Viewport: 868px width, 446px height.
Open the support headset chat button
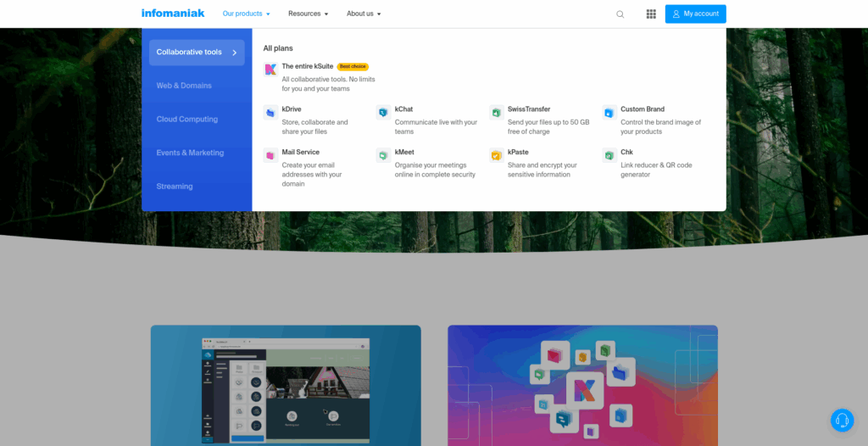coord(842,421)
